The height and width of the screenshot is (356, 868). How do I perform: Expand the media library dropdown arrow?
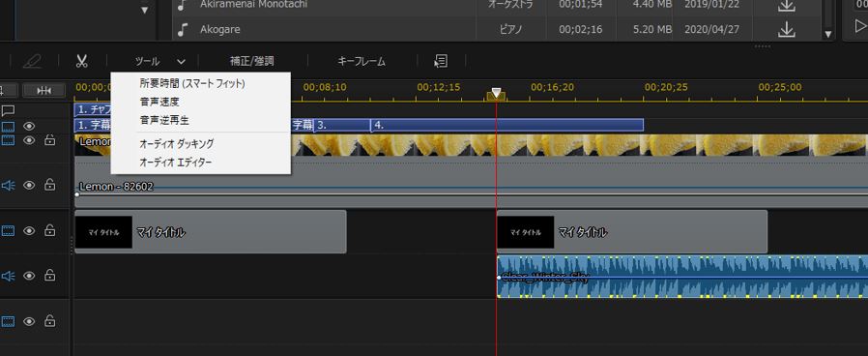(x=144, y=10)
